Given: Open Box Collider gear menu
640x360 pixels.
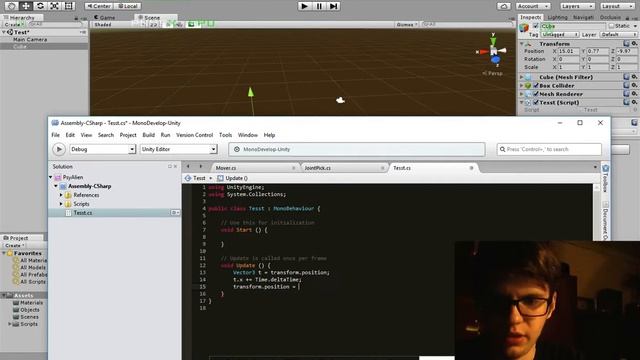Looking at the screenshot, I should (634, 85).
